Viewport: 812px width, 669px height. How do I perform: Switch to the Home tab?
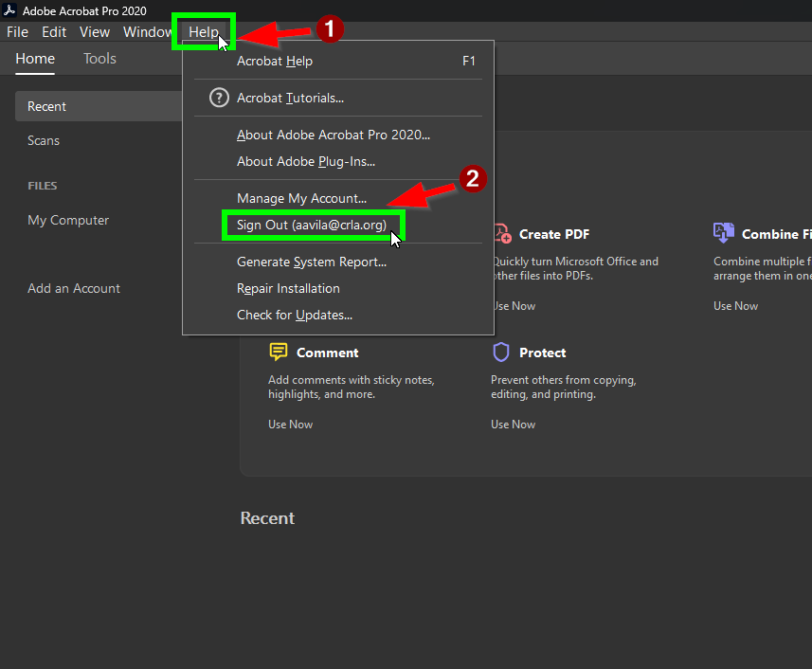tap(35, 59)
